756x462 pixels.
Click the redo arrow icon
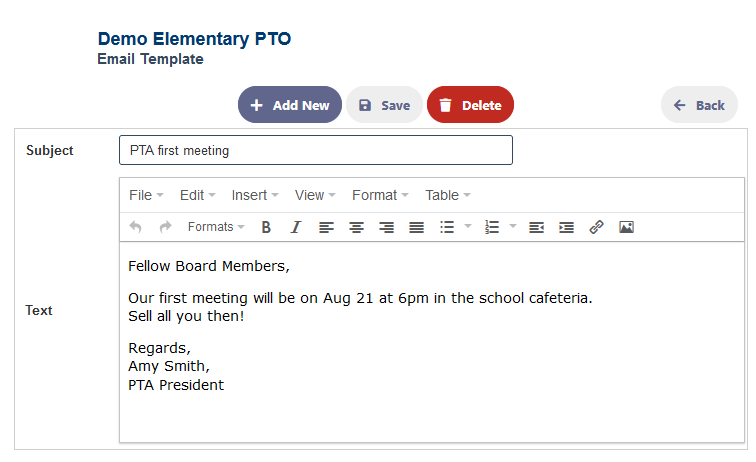pos(165,227)
